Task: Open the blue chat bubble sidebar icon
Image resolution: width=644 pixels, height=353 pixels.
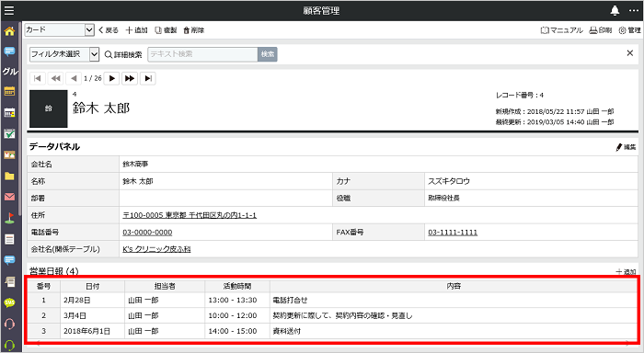Action: click(9, 51)
